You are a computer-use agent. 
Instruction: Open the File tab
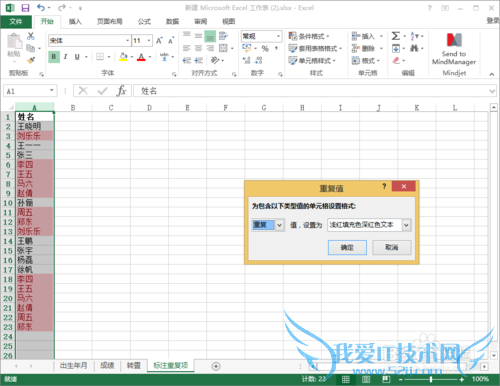point(16,22)
